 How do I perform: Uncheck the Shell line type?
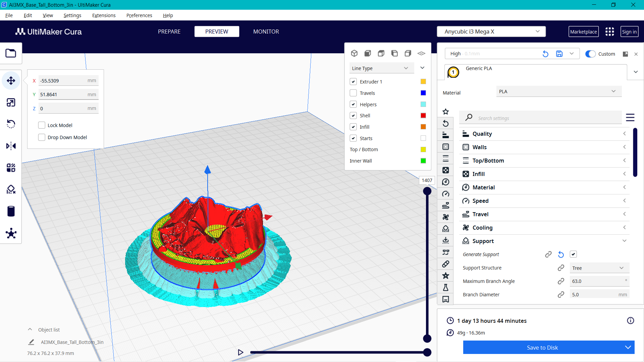click(x=353, y=115)
